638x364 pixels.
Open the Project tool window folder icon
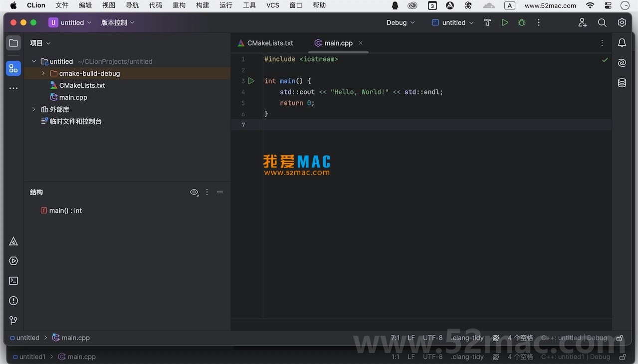(x=13, y=43)
